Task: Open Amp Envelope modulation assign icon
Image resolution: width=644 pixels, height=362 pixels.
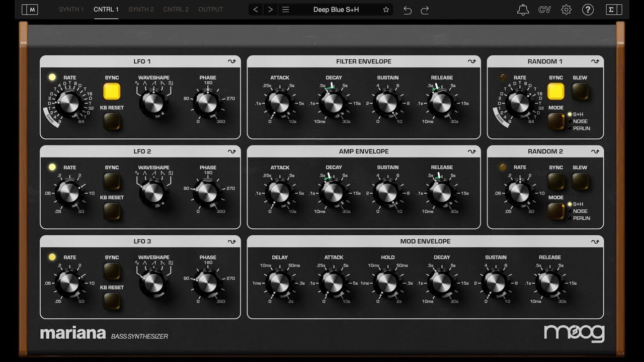Action: coord(471,151)
